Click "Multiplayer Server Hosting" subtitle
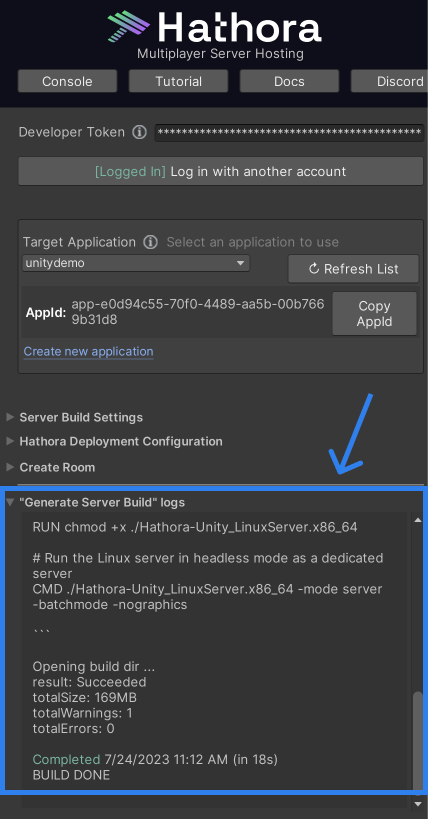 [220, 53]
